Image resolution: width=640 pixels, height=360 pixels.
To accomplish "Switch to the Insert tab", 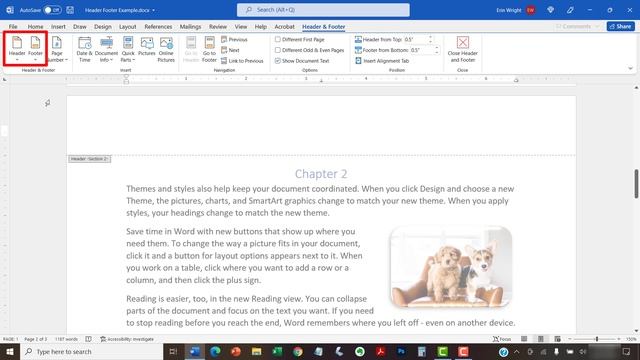I will [58, 27].
